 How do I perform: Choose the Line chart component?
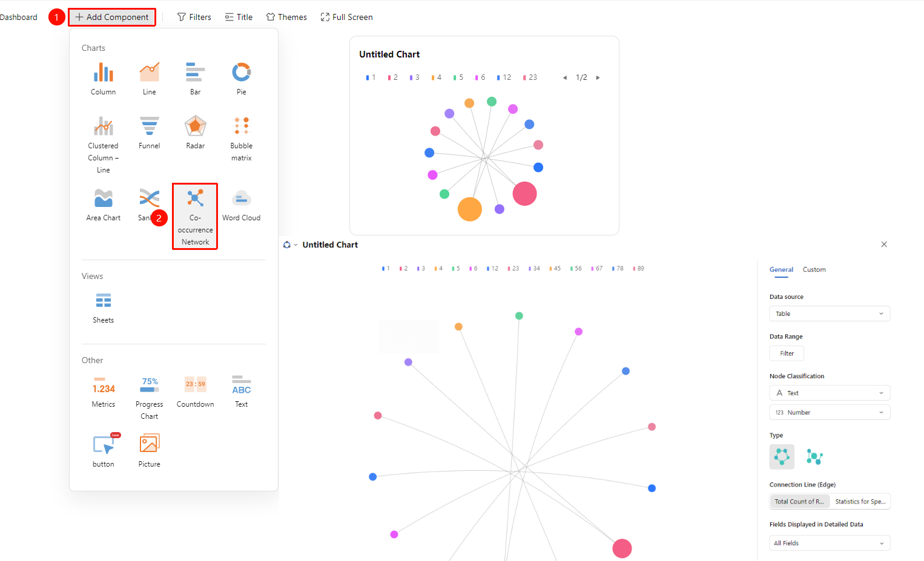pos(150,72)
